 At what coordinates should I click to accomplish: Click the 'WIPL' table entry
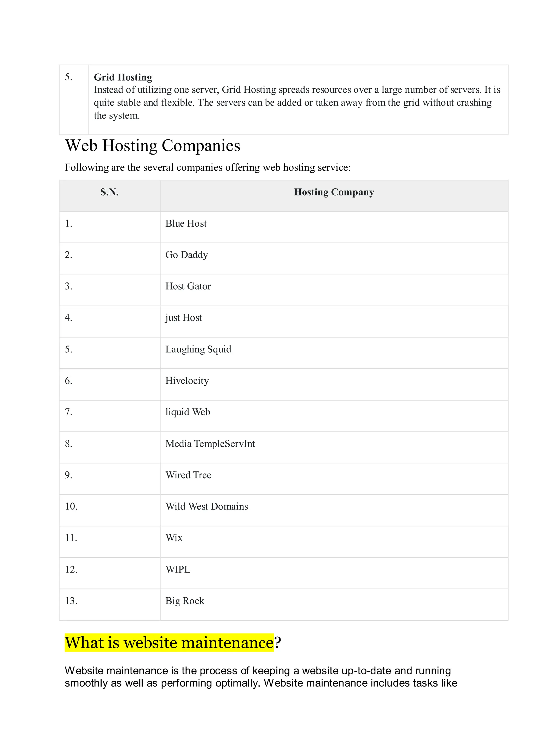[178, 569]
